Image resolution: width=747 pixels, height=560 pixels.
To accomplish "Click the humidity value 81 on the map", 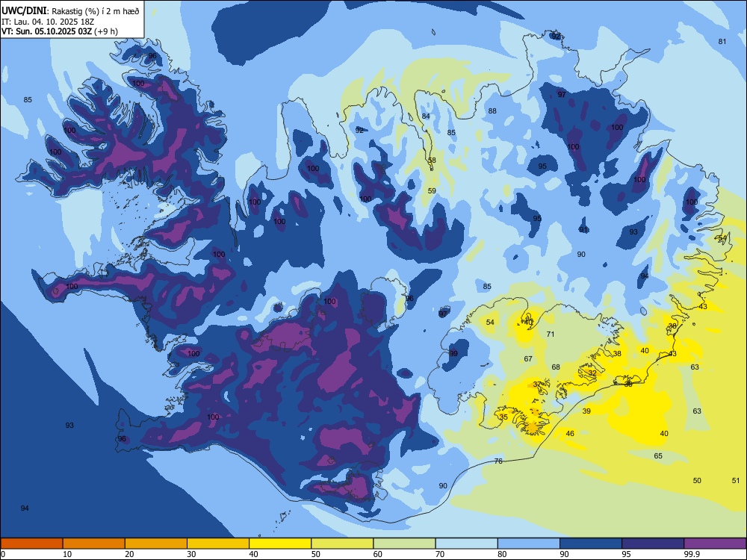I will pos(722,41).
